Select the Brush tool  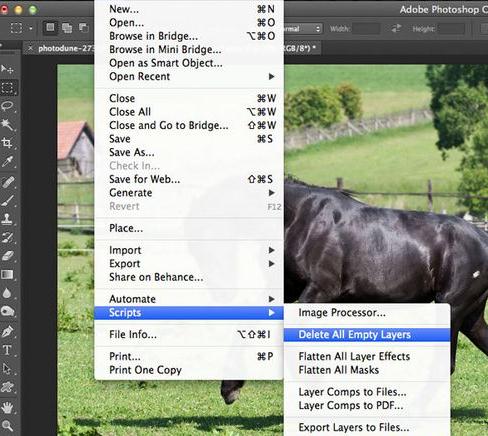7,201
